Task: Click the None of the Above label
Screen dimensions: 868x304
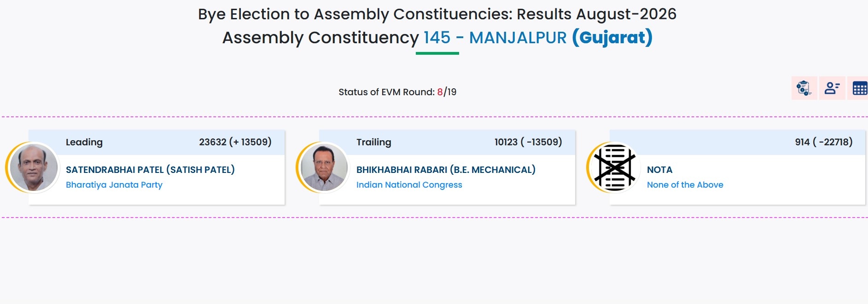Action: pyautogui.click(x=685, y=185)
